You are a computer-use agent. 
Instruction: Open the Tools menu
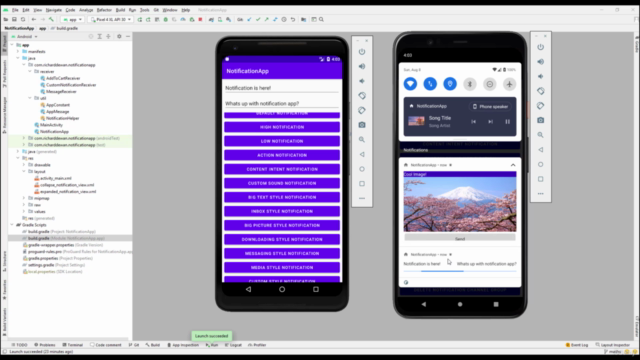pyautogui.click(x=144, y=10)
